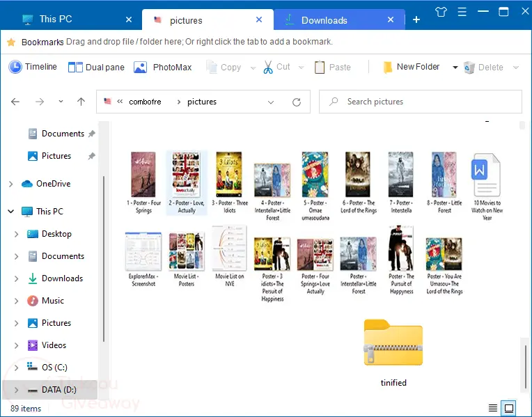Expand the Desktop tree node

pos(16,234)
